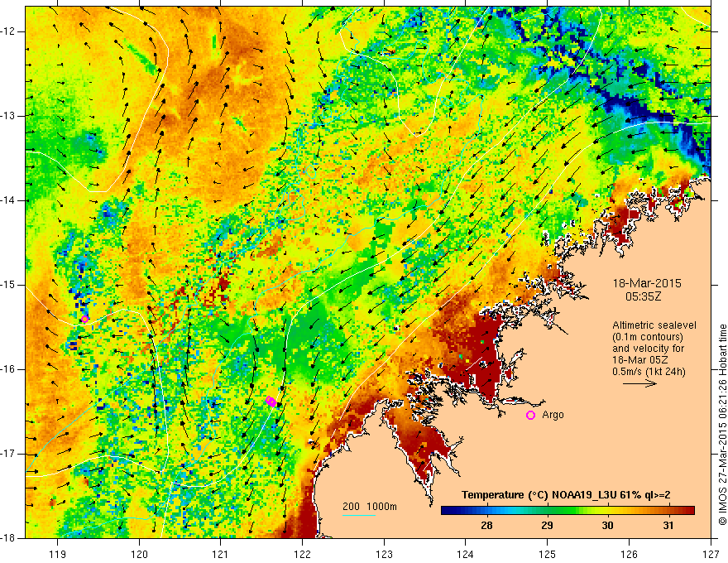This screenshot has width=728, height=563.
Task: Click the '0.5m/s (1kt 24h)' caption
Action: [649, 372]
